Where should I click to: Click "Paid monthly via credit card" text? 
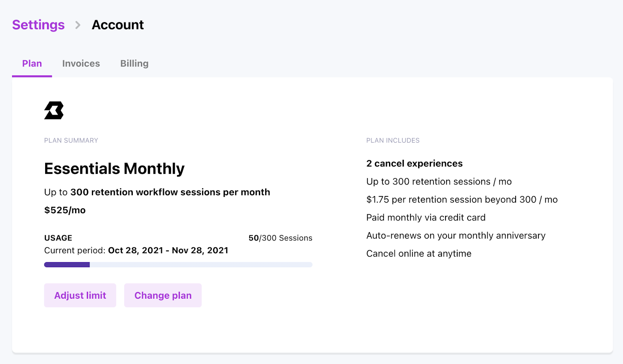426,217
